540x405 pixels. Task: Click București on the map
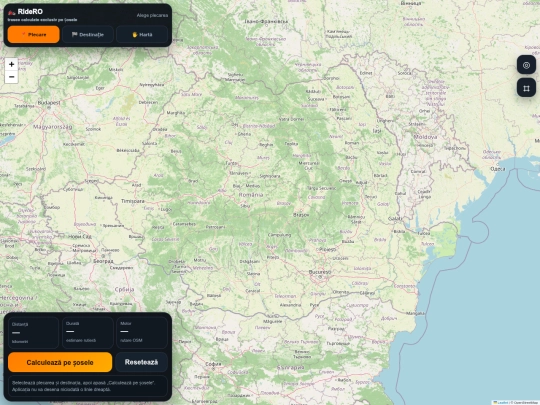pyautogui.click(x=320, y=272)
